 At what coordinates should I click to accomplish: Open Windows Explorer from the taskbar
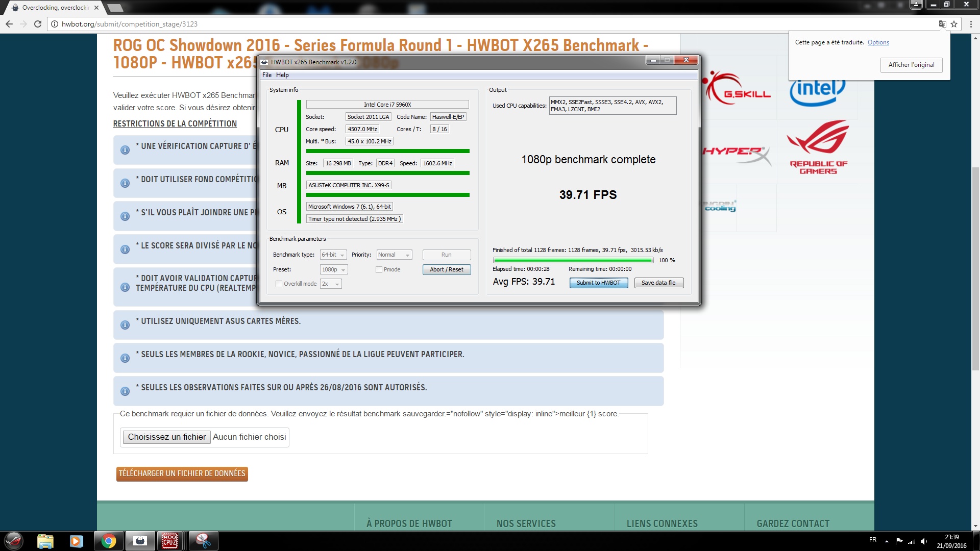45,541
